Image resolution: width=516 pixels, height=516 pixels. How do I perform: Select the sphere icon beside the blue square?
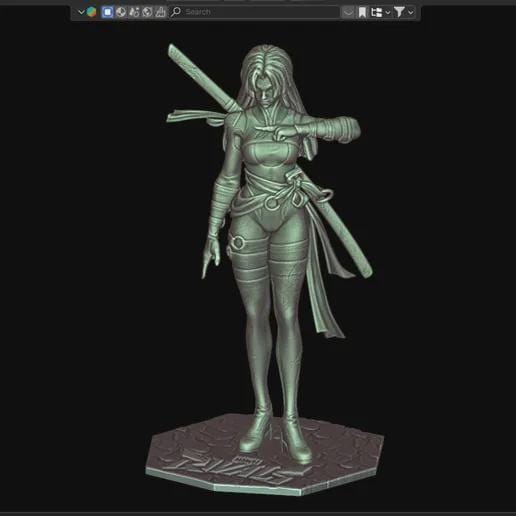121,12
